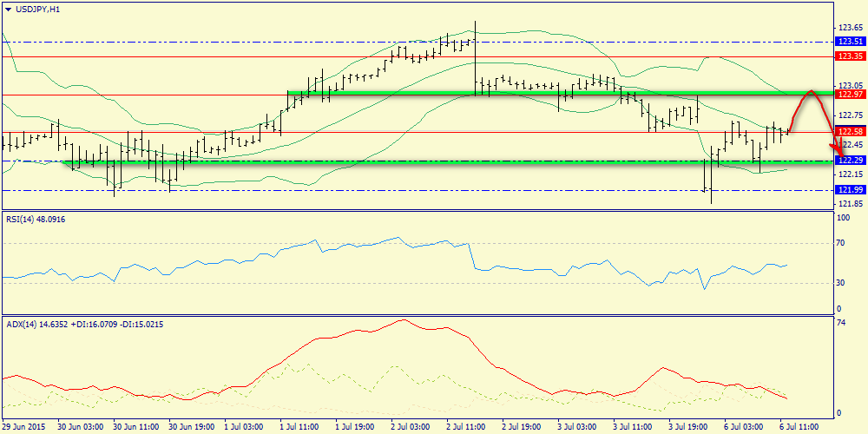
Task: Click the 1 Jul 03:00 time label
Action: pos(244,427)
